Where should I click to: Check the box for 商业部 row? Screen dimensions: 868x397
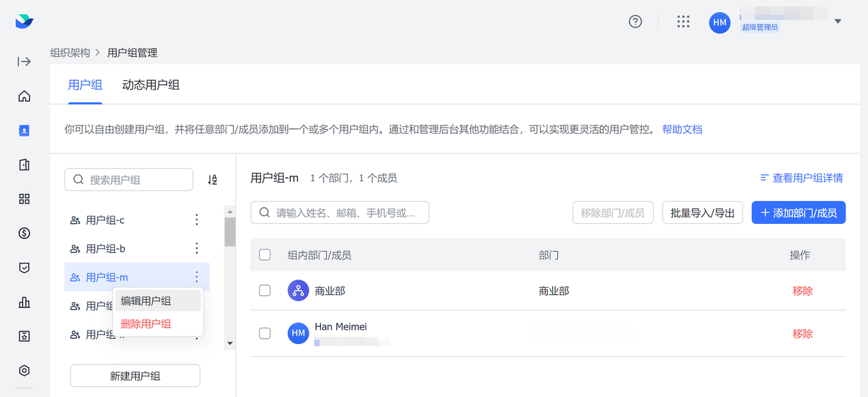pos(265,290)
